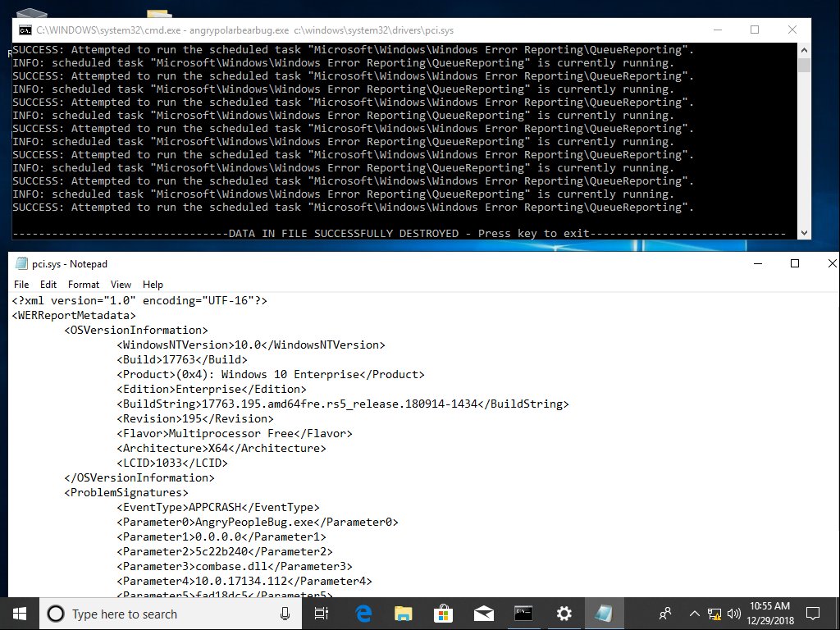This screenshot has height=630, width=840.
Task: Click the Revision 195 line
Action: (195, 419)
